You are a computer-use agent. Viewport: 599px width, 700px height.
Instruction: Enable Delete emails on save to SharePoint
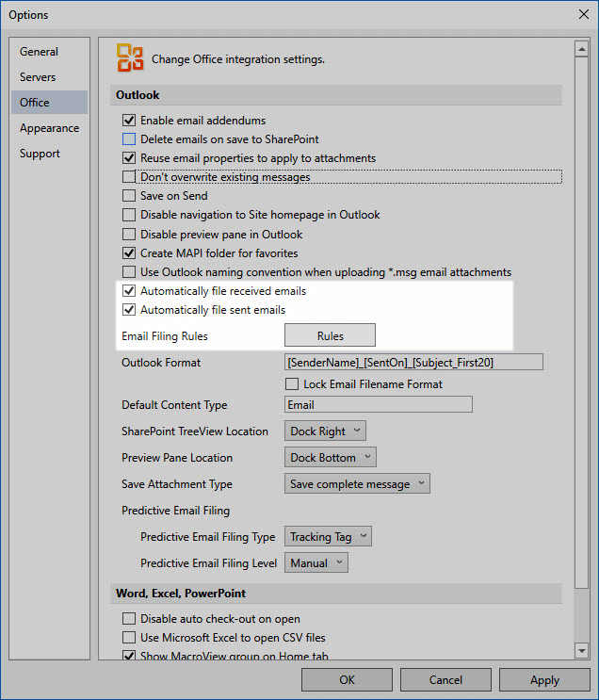(x=129, y=139)
